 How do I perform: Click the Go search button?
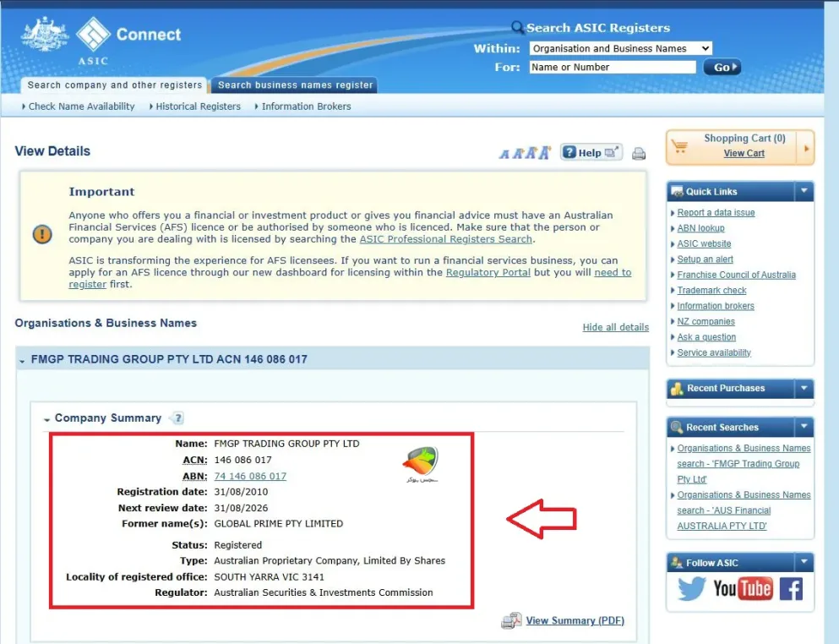(722, 67)
